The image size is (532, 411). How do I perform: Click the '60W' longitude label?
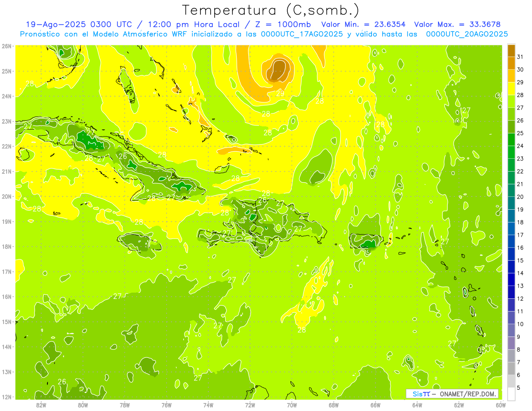[501, 405]
